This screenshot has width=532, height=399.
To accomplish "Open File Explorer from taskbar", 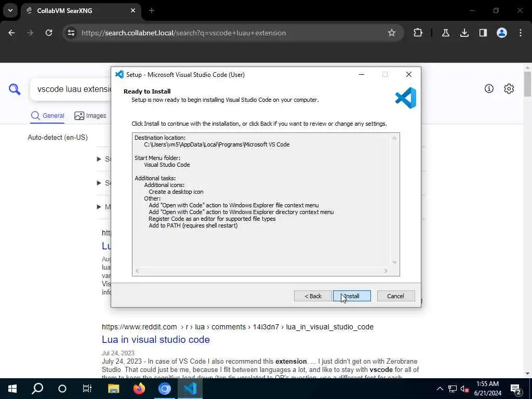I will (113, 389).
